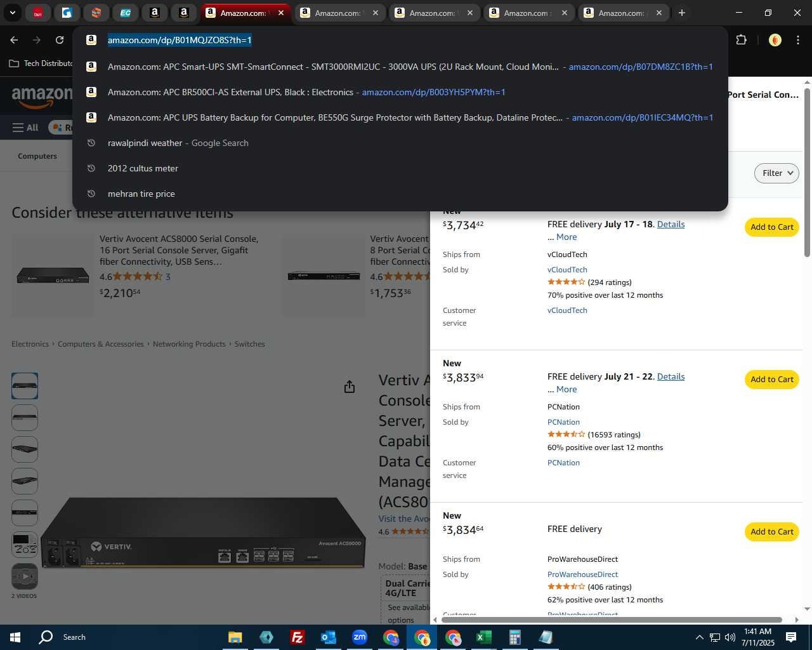Viewport: 812px width, 650px height.
Task: Open the Switches breadcrumb
Action: (250, 344)
